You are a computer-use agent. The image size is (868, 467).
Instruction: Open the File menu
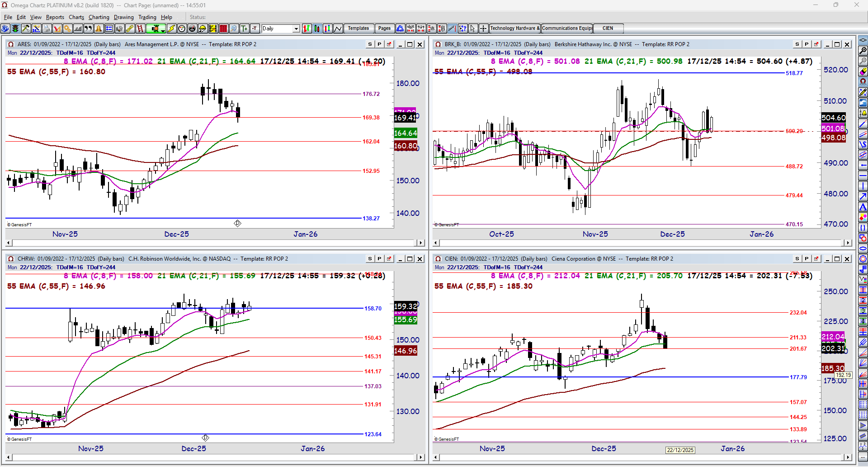[x=8, y=17]
